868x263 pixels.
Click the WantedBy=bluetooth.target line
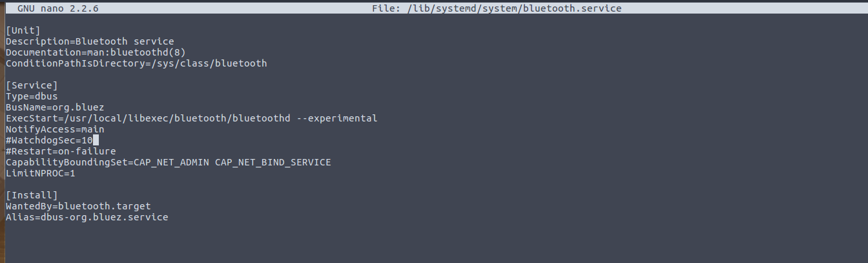click(x=78, y=206)
